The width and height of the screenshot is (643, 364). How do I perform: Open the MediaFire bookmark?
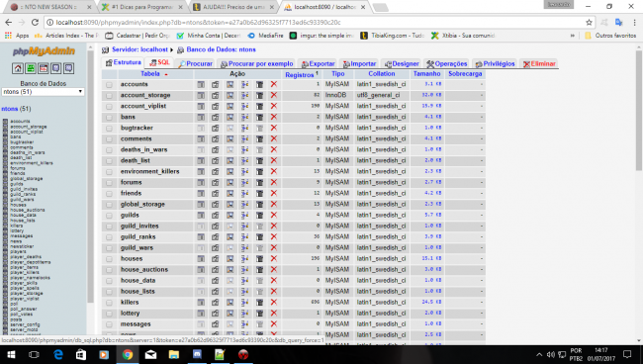click(265, 36)
